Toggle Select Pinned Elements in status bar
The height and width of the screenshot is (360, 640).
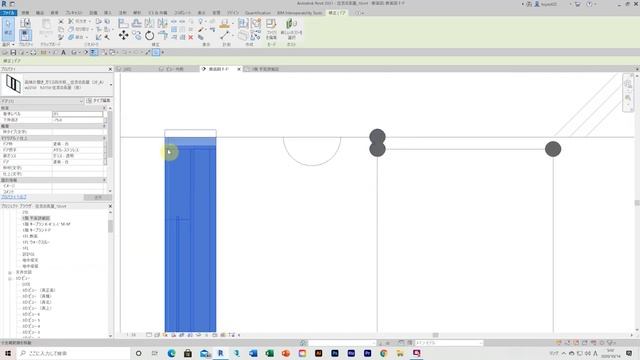576,343
